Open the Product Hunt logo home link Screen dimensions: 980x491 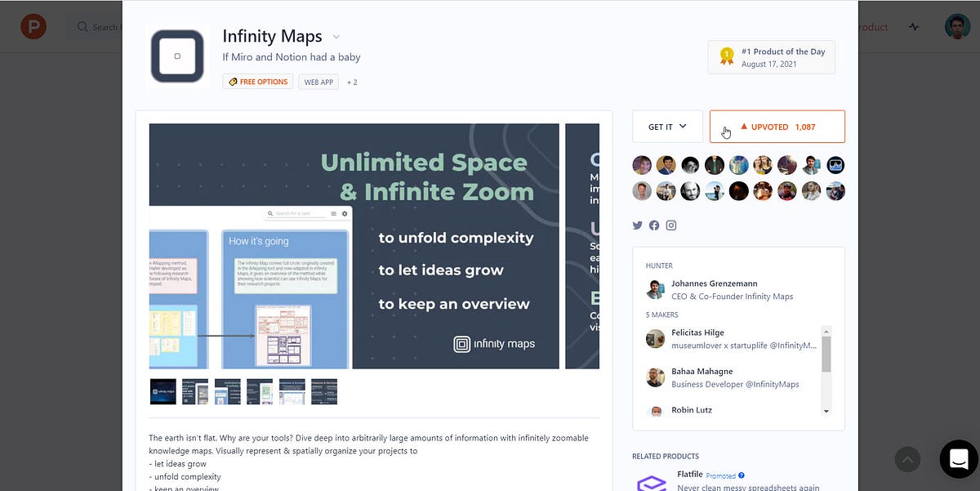(x=33, y=27)
